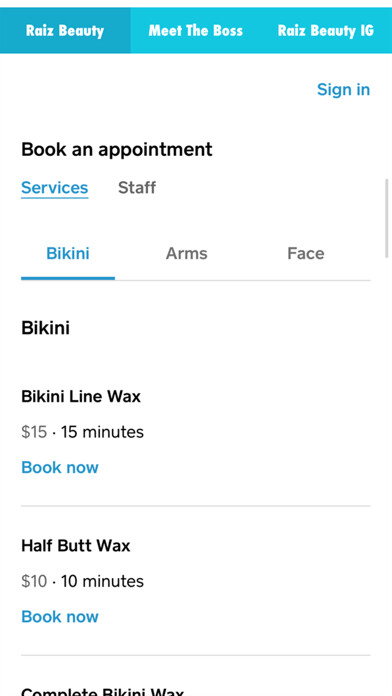
Task: Show the Face category tab
Action: 305,253
